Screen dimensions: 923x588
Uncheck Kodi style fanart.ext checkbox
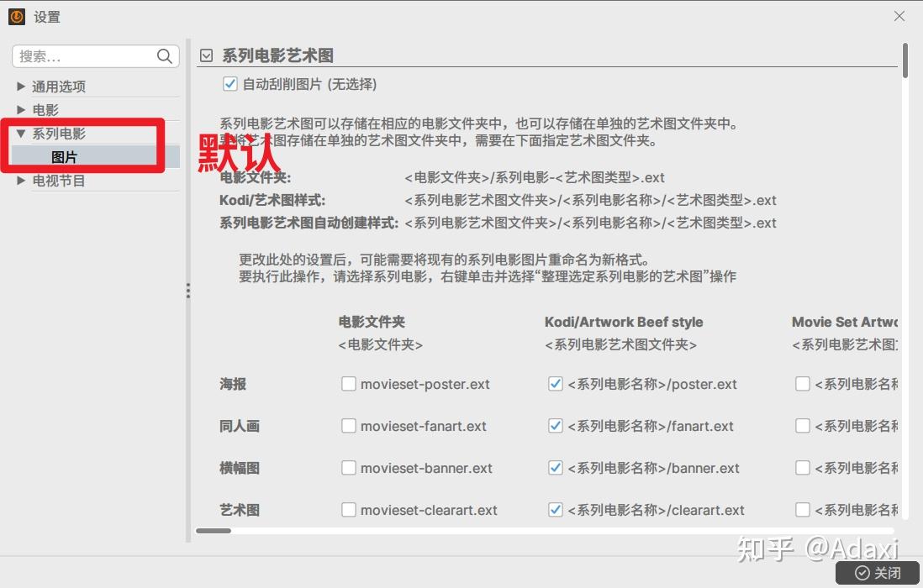coord(556,425)
